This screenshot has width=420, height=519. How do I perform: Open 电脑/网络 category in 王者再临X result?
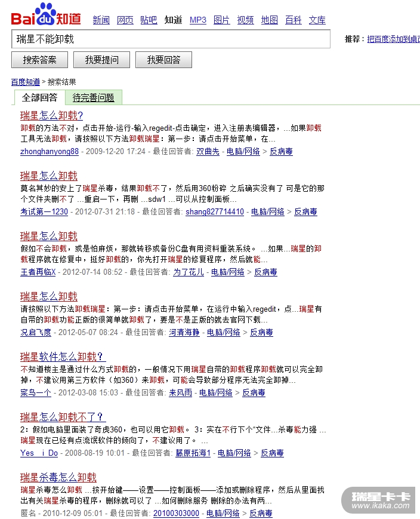pyautogui.click(x=227, y=272)
